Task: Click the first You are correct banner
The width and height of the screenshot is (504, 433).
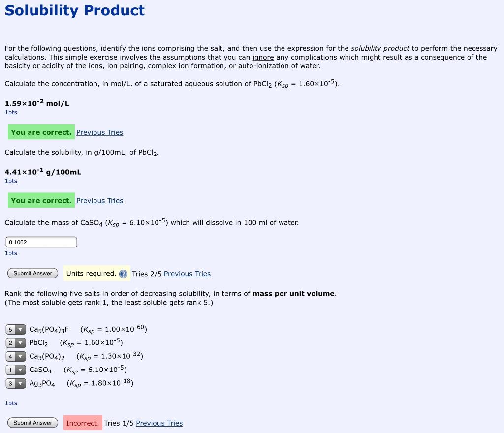Action: [41, 132]
